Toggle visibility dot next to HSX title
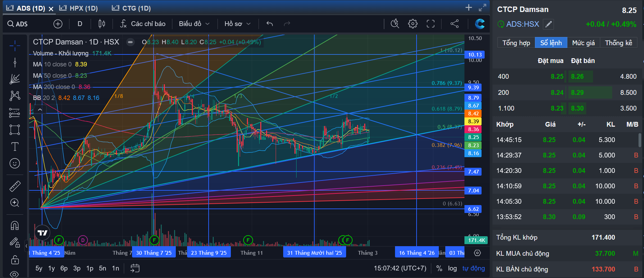This screenshot has width=644, height=278. coord(130,42)
